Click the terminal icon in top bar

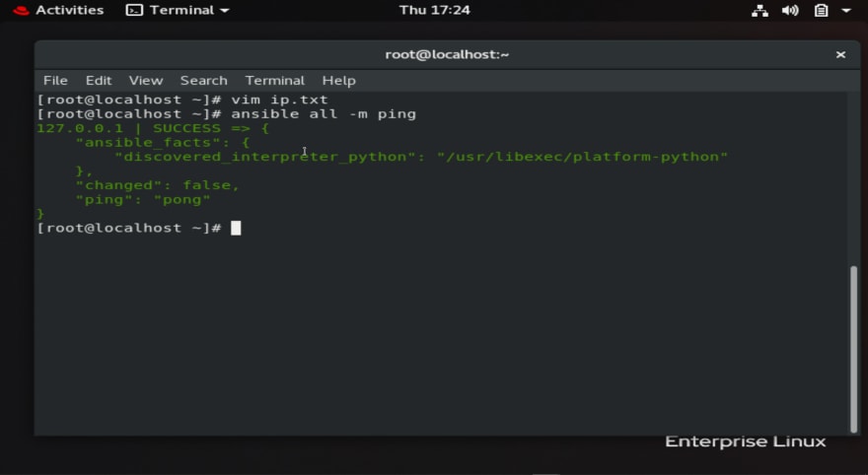[134, 10]
